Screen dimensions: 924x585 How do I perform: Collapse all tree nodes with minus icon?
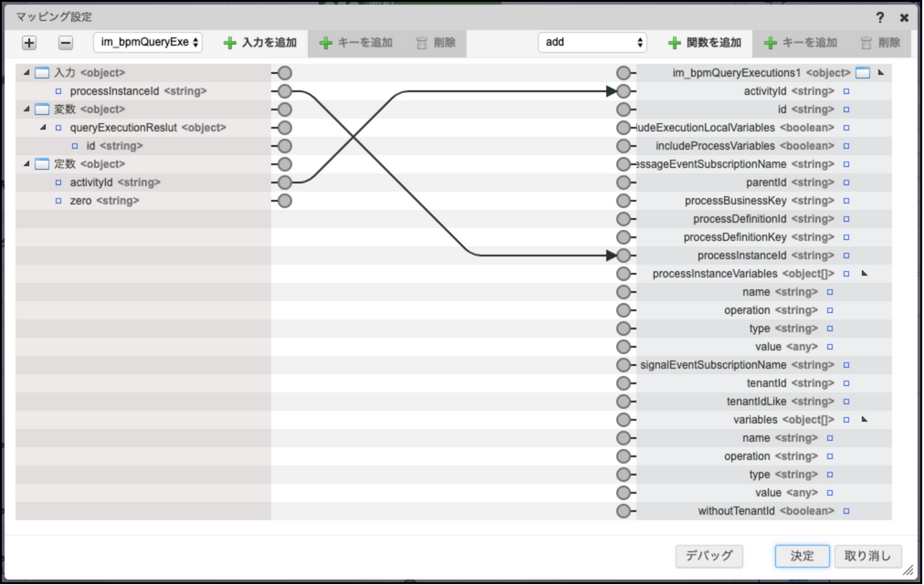click(x=66, y=42)
